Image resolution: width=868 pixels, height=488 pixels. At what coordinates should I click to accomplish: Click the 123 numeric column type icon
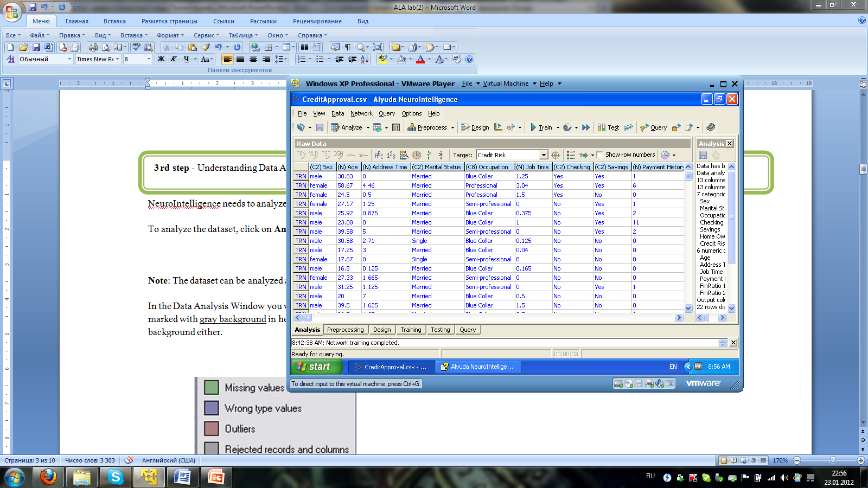coord(391,155)
